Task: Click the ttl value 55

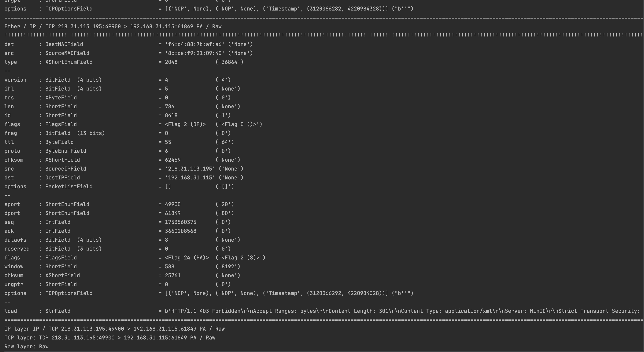Action: point(168,142)
